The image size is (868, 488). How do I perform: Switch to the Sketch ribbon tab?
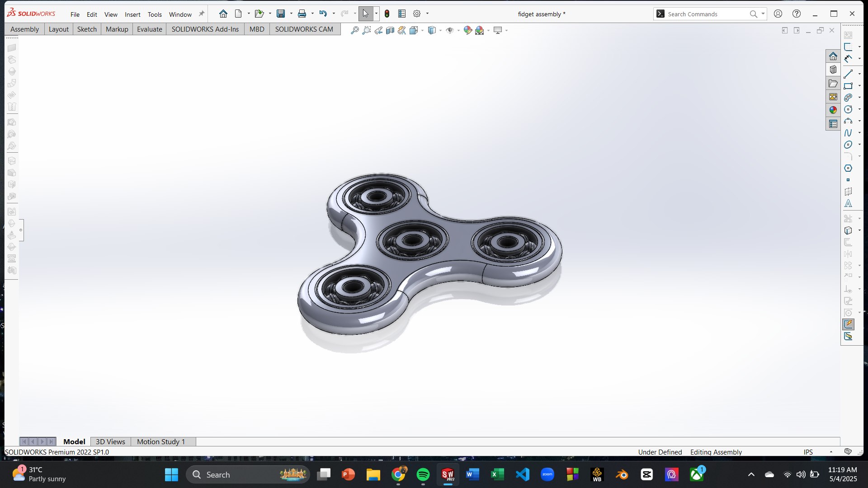(x=87, y=29)
